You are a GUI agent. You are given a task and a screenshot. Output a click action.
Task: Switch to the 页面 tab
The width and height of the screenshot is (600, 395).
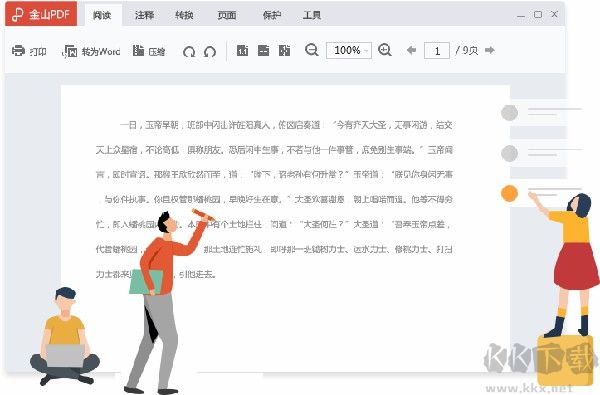(x=227, y=15)
